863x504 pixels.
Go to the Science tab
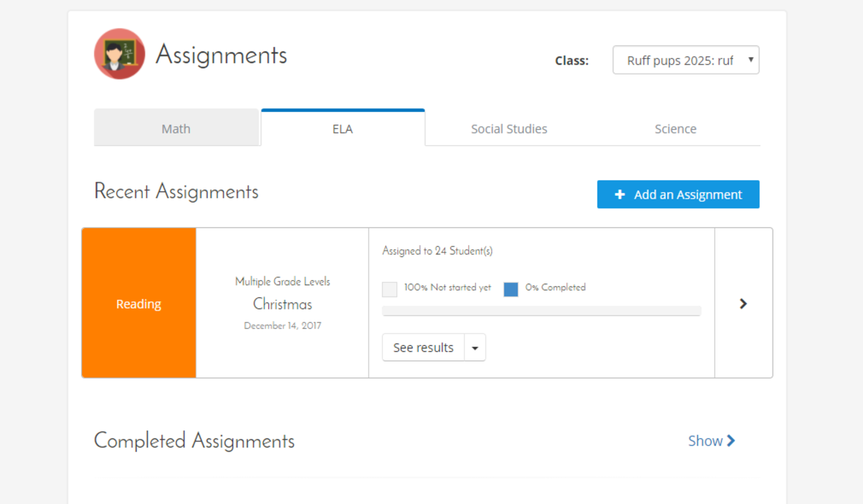click(675, 129)
